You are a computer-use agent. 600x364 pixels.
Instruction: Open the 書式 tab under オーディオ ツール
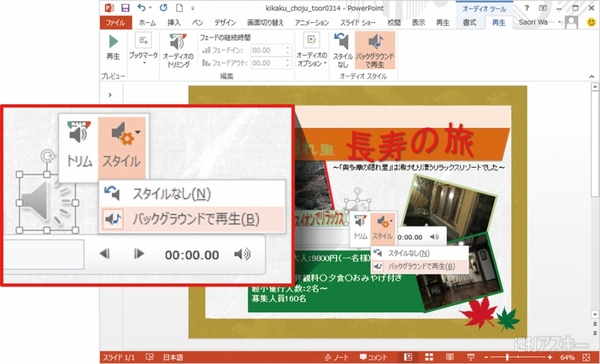click(470, 23)
